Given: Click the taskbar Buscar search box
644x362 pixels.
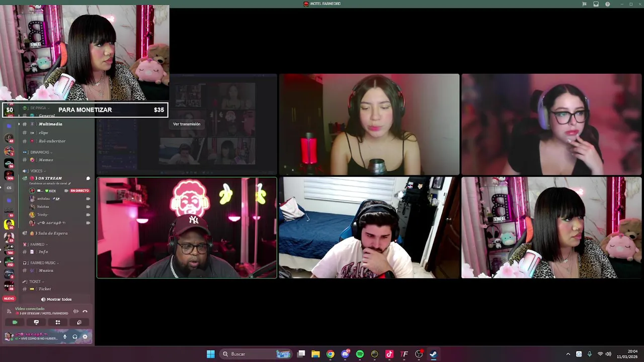Looking at the screenshot, I should click(x=256, y=354).
